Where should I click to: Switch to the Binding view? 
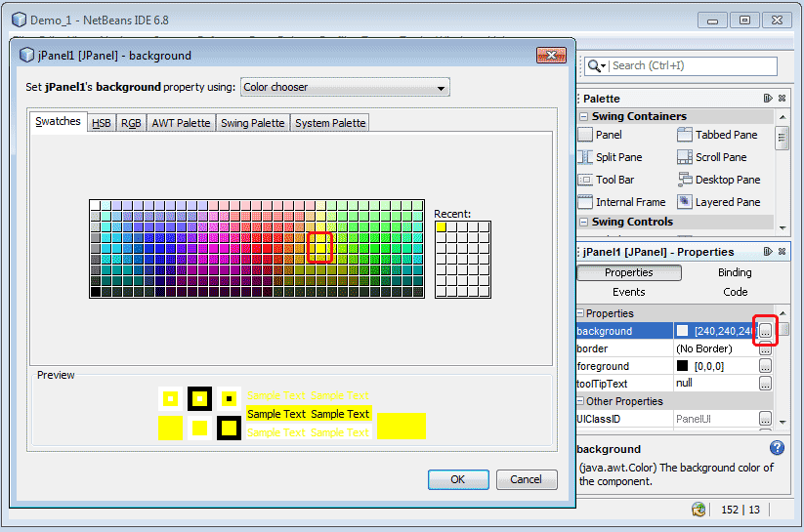point(735,272)
